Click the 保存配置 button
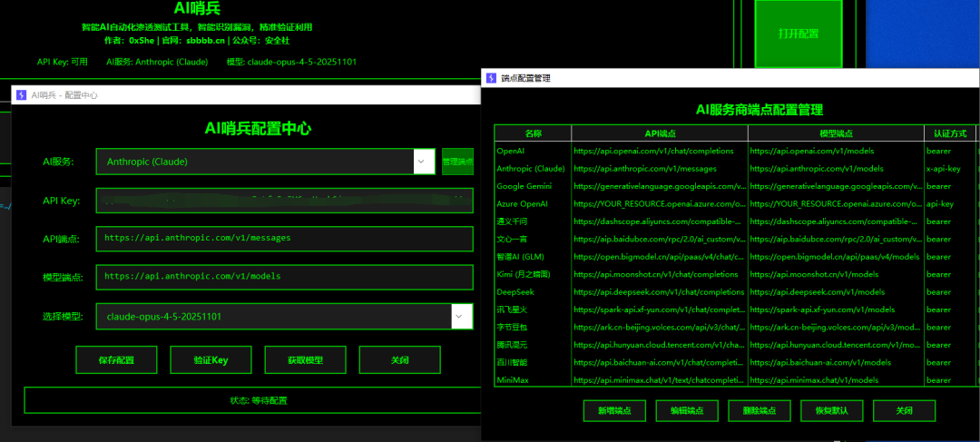This screenshot has width=980, height=442. click(x=116, y=360)
